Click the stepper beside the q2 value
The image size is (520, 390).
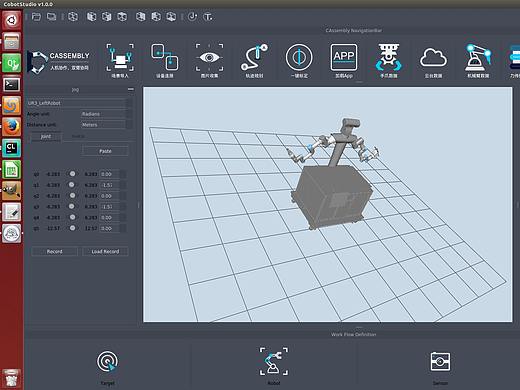pyautogui.click(x=123, y=196)
